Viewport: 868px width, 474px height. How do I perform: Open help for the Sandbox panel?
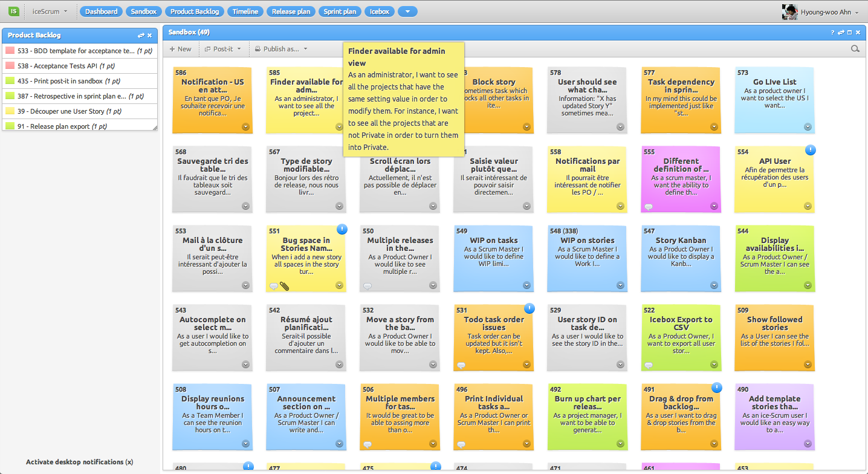[832, 32]
